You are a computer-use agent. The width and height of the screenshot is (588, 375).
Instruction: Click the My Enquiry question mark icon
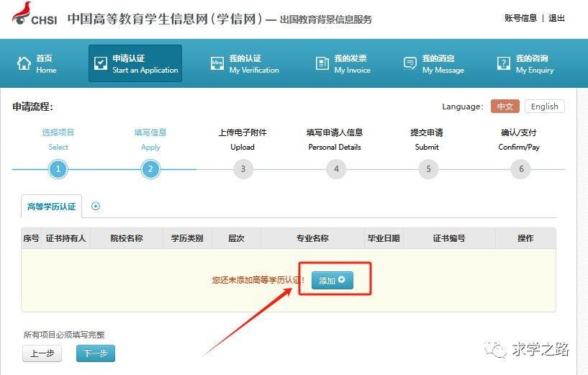click(x=503, y=64)
